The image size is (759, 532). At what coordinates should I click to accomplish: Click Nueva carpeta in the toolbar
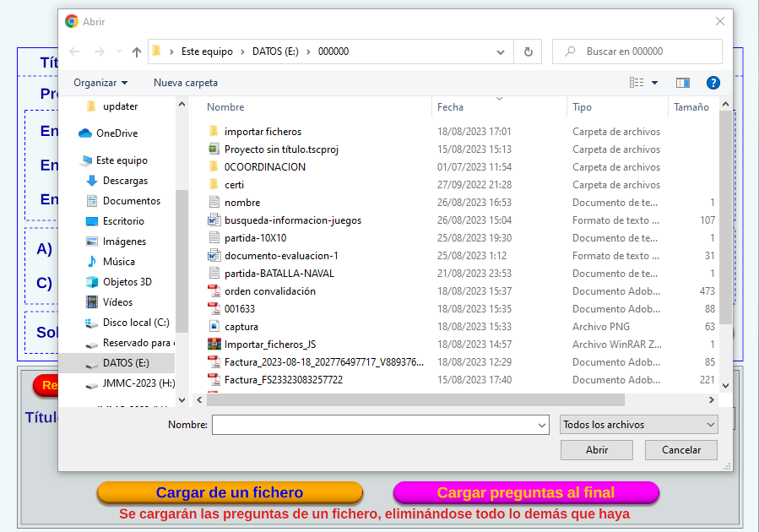(x=186, y=83)
